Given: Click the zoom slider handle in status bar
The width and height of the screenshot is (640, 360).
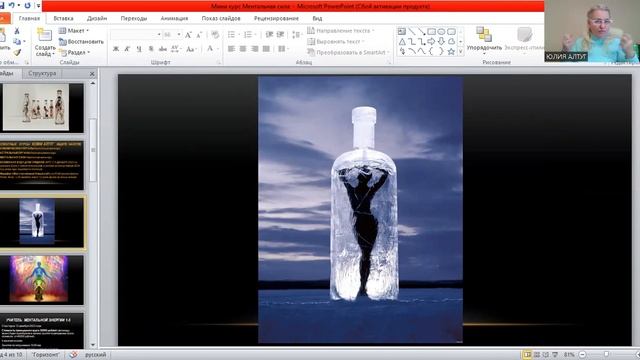Looking at the screenshot, I should pyautogui.click(x=606, y=354).
